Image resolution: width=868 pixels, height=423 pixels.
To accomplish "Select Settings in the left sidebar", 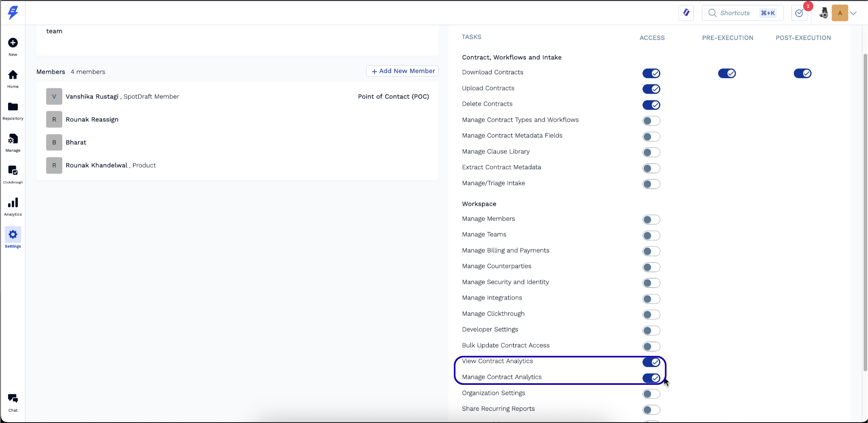I will (13, 235).
